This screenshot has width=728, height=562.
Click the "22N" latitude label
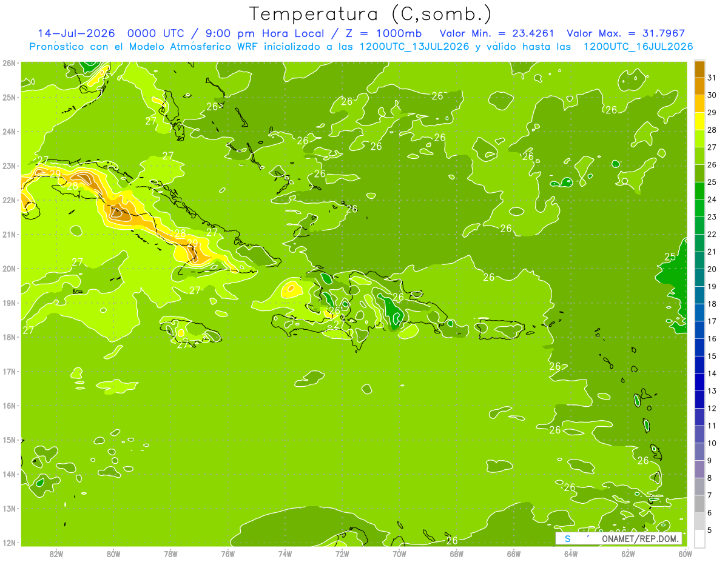(x=9, y=200)
